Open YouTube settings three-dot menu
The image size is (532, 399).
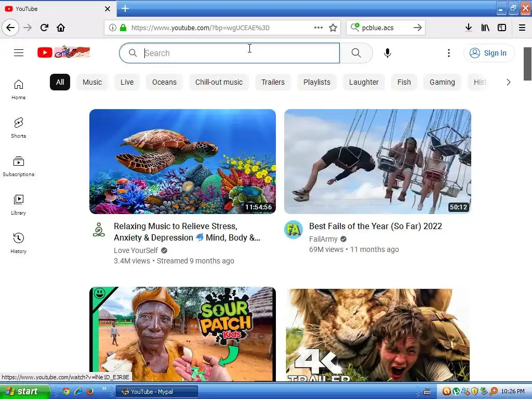coord(448,53)
